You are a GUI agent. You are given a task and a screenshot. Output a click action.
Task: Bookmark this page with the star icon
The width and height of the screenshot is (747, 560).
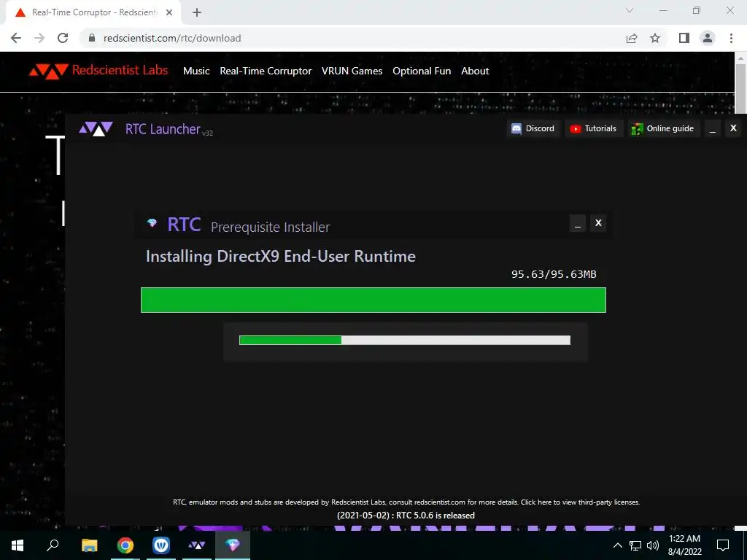coord(655,38)
